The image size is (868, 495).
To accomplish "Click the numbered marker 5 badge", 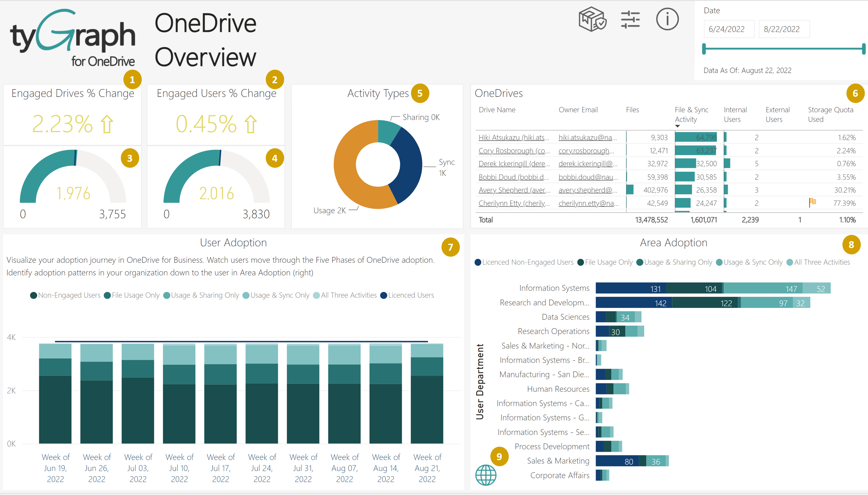I will tap(420, 93).
